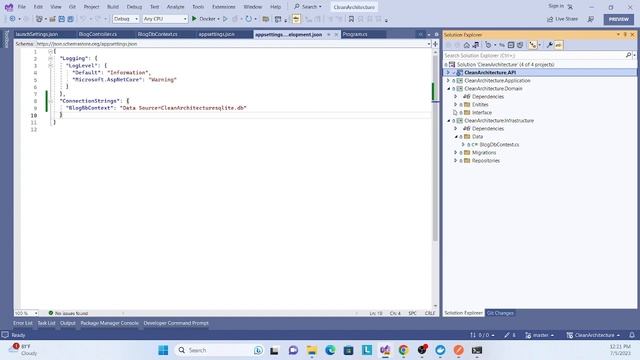
Task: Close the appsettings Development json tab
Action: (336, 35)
